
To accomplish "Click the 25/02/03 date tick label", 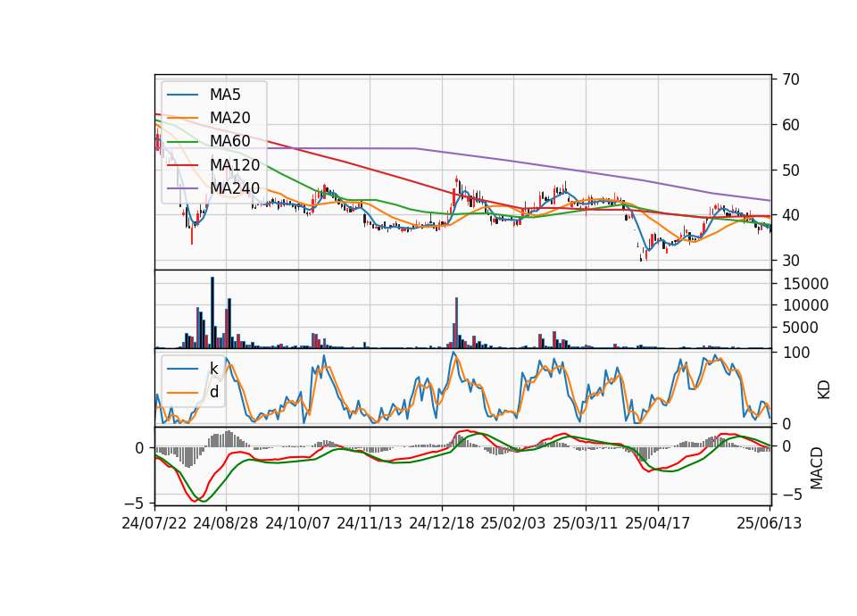I will click(x=513, y=523).
